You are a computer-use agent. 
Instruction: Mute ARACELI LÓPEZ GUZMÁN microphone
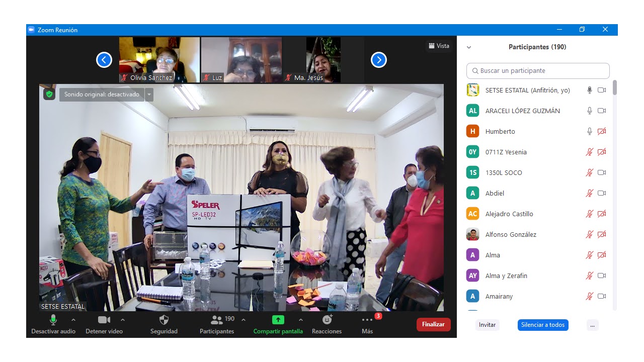[x=590, y=111]
